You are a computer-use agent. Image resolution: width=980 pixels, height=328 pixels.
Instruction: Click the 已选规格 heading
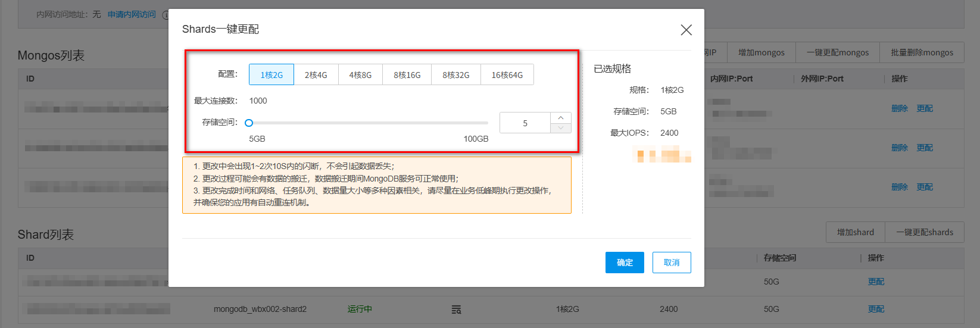[x=612, y=68]
